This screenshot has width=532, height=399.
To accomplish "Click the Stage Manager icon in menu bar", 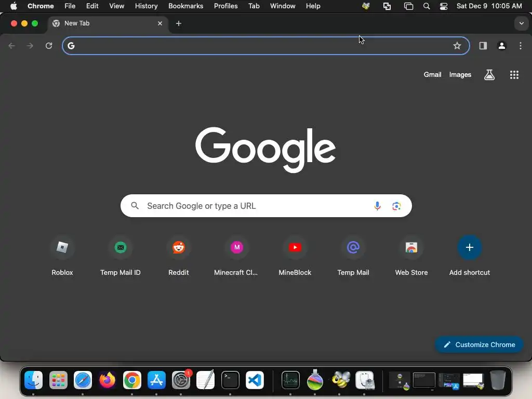I will click(408, 6).
